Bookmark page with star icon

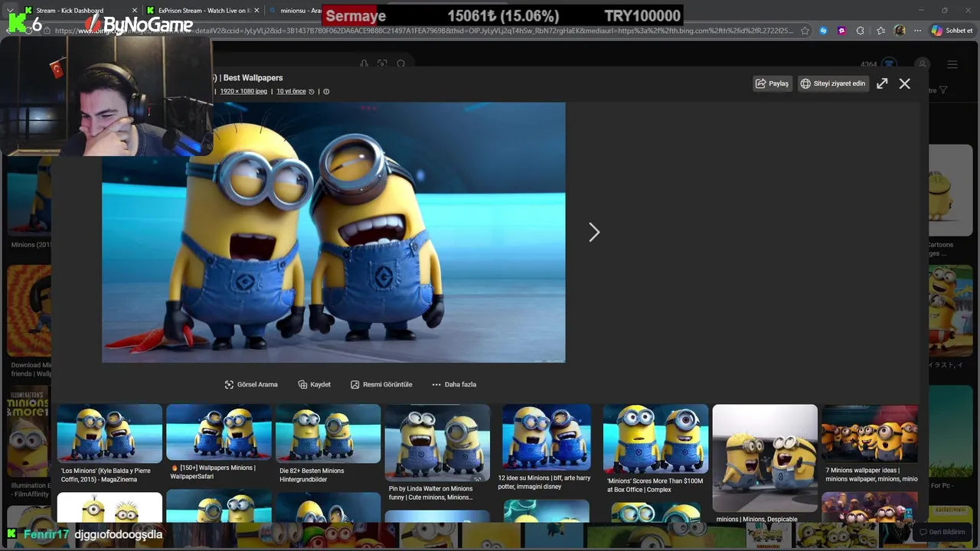pos(805,31)
